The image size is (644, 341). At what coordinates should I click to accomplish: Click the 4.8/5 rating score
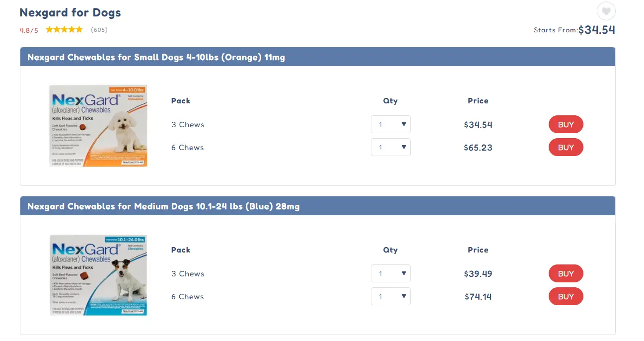pos(29,30)
